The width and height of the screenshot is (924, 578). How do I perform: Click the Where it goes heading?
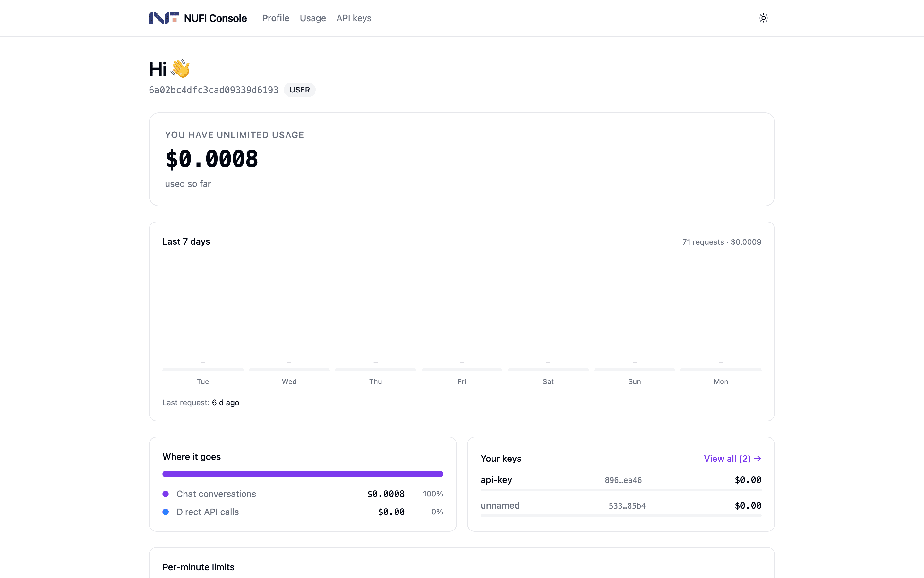(x=191, y=457)
